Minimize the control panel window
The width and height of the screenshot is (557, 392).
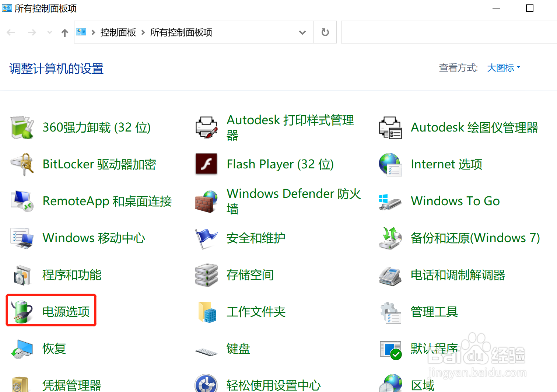coord(496,8)
